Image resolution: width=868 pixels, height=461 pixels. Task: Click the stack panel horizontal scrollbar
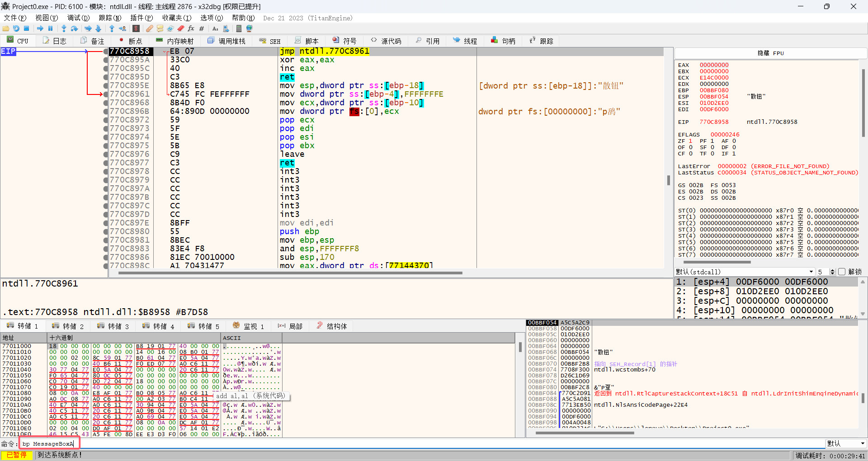pyautogui.click(x=585, y=433)
